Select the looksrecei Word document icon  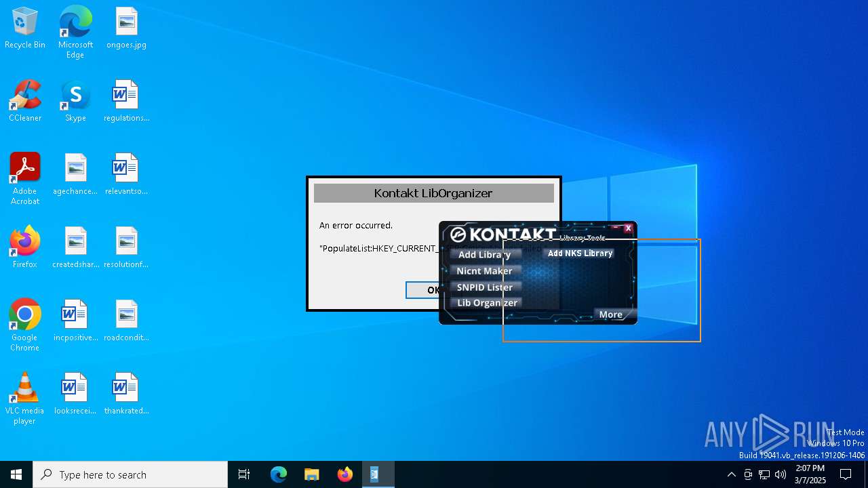pyautogui.click(x=75, y=394)
